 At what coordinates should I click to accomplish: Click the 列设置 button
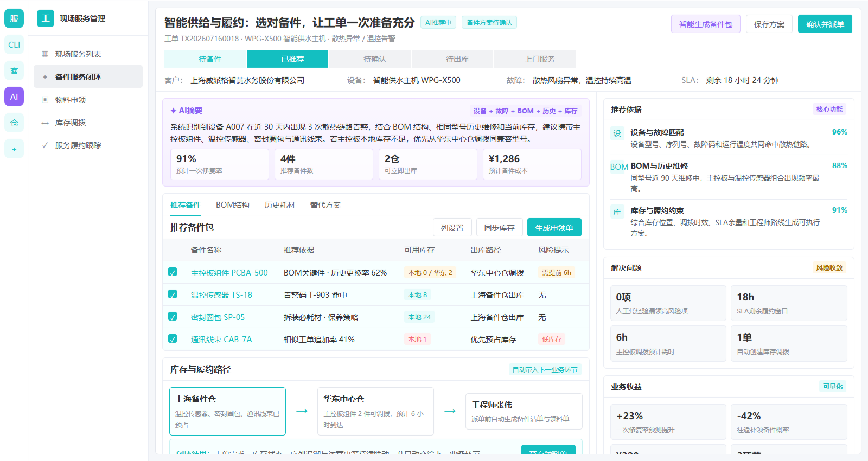point(452,228)
